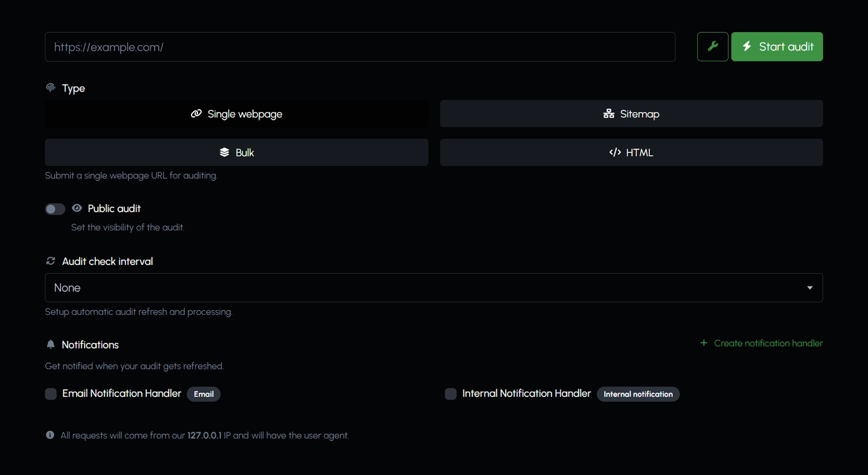Click the Internal Notification Handler label
Image resolution: width=868 pixels, height=475 pixels.
526,394
